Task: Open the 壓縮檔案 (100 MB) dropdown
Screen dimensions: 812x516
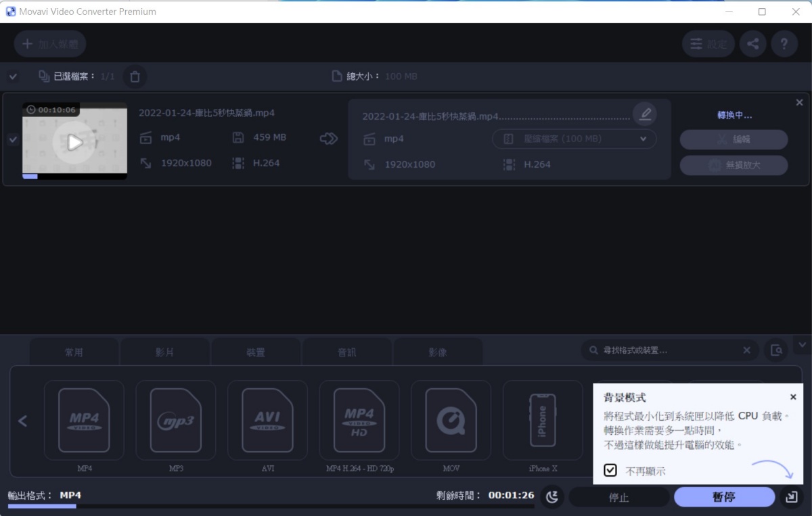Action: pos(574,139)
